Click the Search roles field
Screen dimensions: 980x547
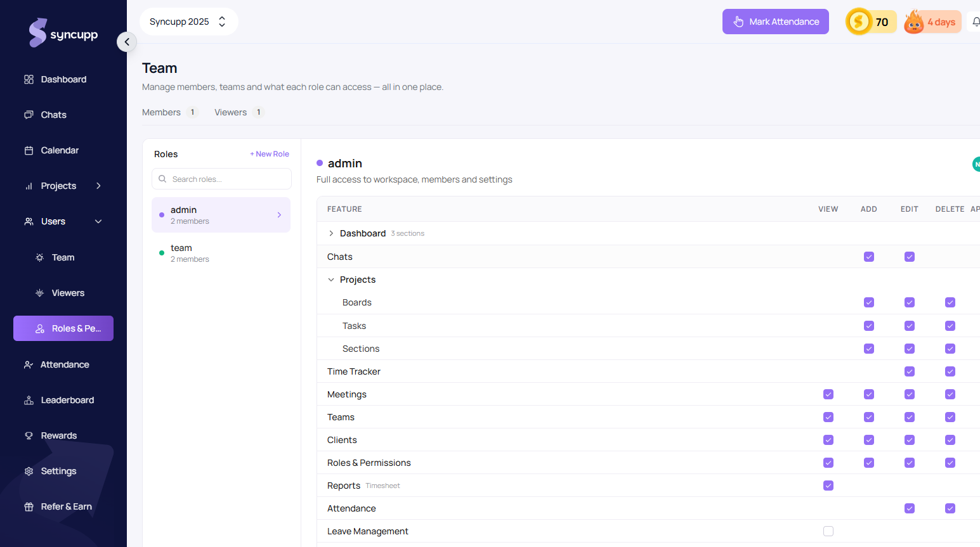(221, 179)
